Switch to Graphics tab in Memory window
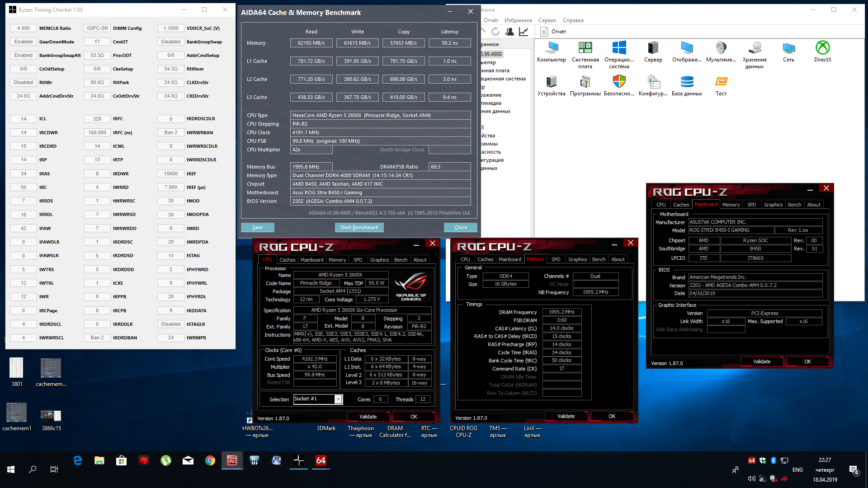Image resolution: width=868 pixels, height=488 pixels. point(577,259)
